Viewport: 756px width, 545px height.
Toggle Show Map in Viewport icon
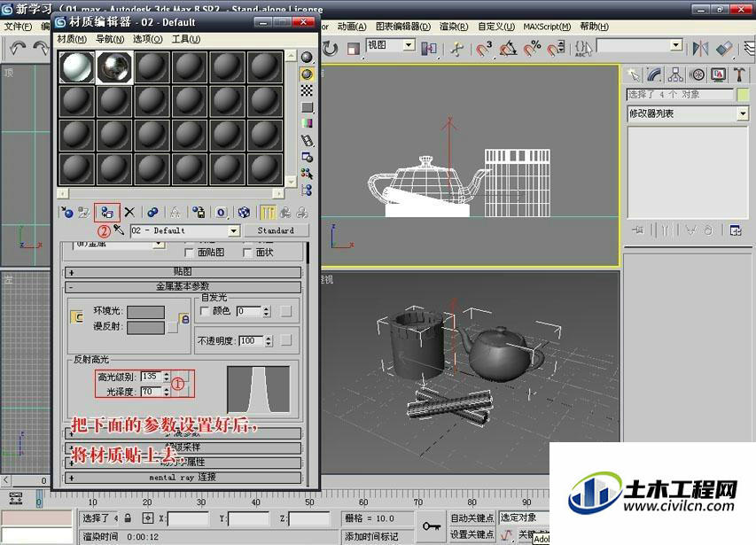tap(244, 213)
